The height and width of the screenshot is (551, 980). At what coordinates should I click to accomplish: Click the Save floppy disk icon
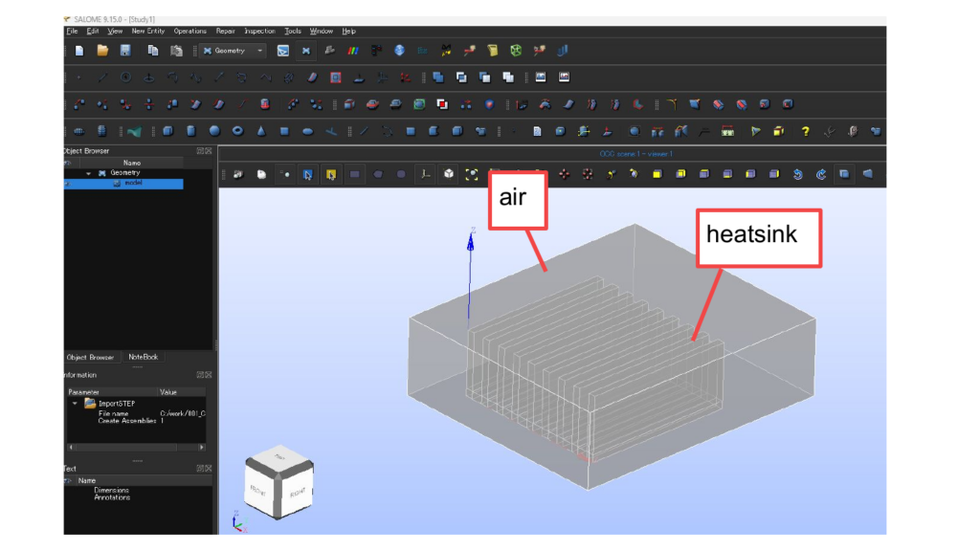(x=125, y=51)
